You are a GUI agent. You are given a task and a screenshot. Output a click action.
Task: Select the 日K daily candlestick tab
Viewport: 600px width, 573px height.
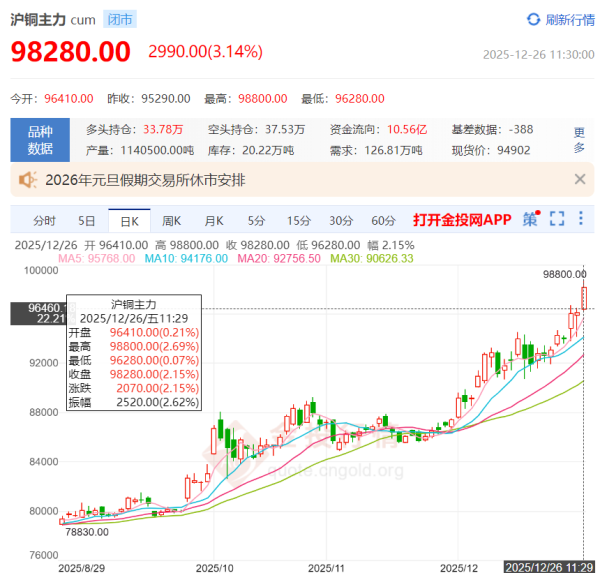pyautogui.click(x=129, y=221)
